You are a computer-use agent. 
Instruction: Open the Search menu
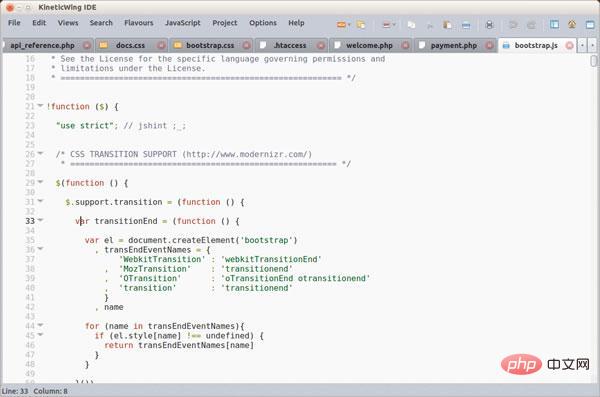point(101,23)
